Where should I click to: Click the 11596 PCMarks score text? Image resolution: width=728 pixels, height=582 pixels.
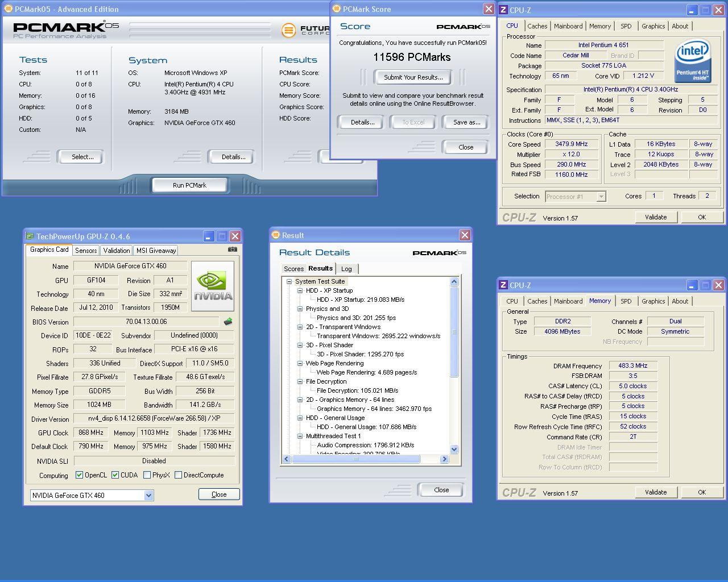(412, 57)
